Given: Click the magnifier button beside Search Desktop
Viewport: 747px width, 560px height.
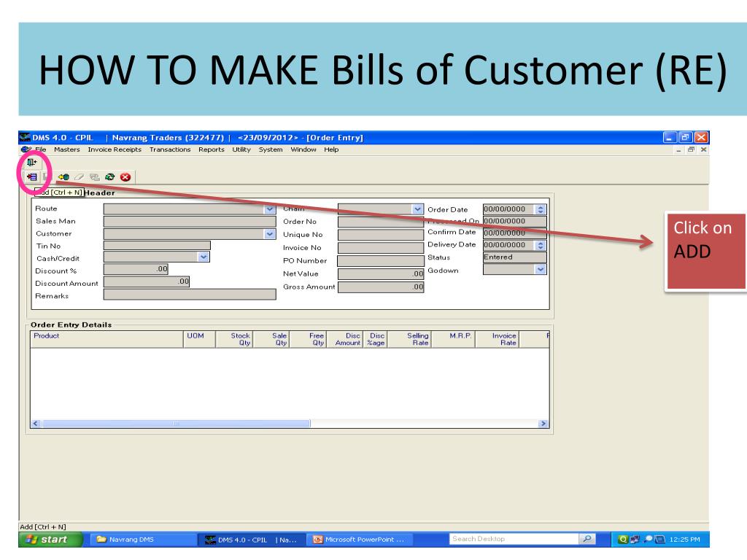Looking at the screenshot, I should pyautogui.click(x=587, y=539).
